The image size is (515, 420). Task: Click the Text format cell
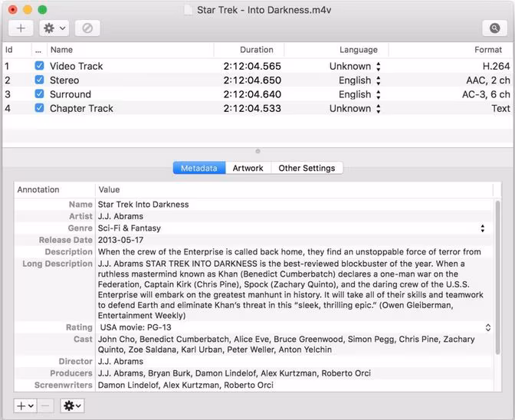501,109
